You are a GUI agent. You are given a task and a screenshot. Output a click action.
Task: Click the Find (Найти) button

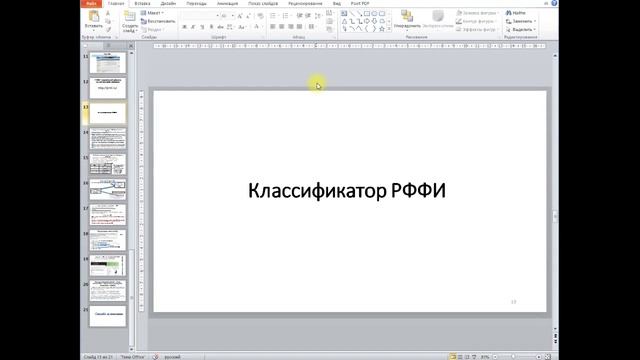coord(516,13)
